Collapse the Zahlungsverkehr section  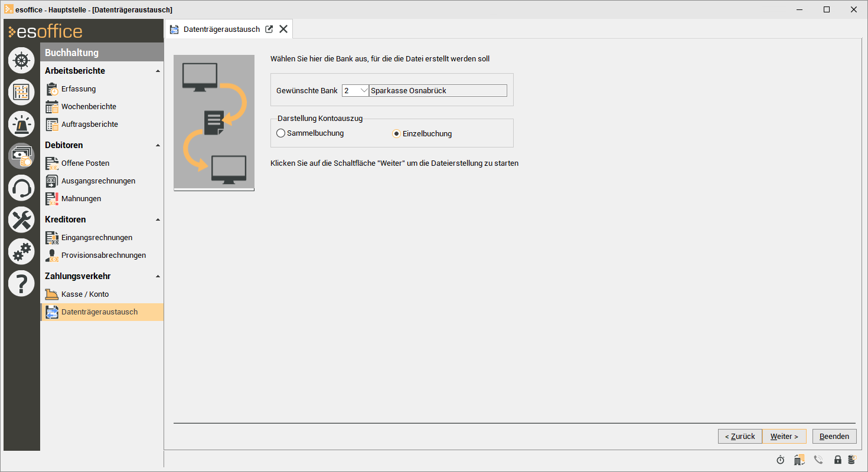point(158,276)
